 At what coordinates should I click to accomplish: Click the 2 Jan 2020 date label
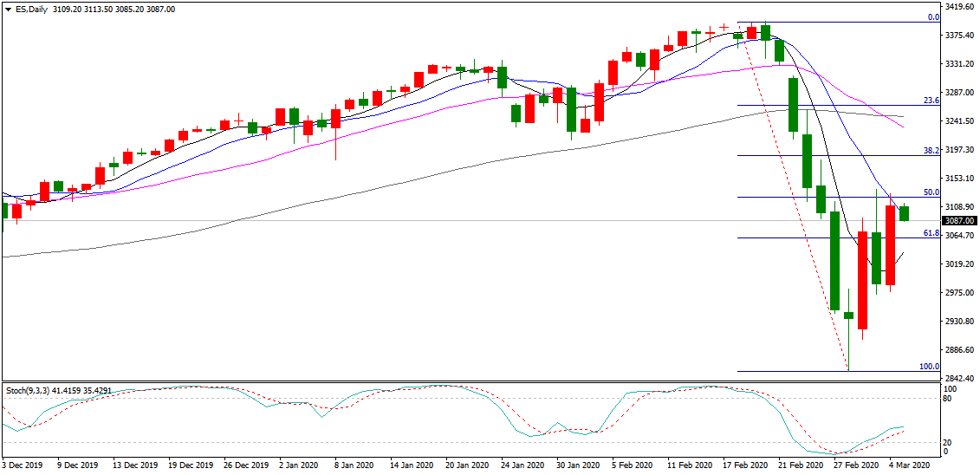[300, 465]
